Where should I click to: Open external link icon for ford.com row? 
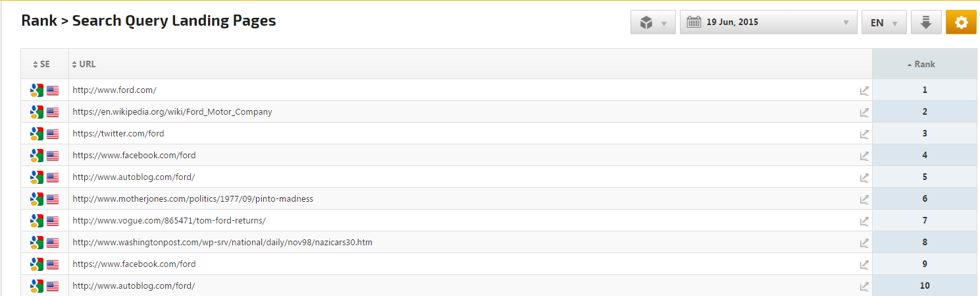[864, 90]
